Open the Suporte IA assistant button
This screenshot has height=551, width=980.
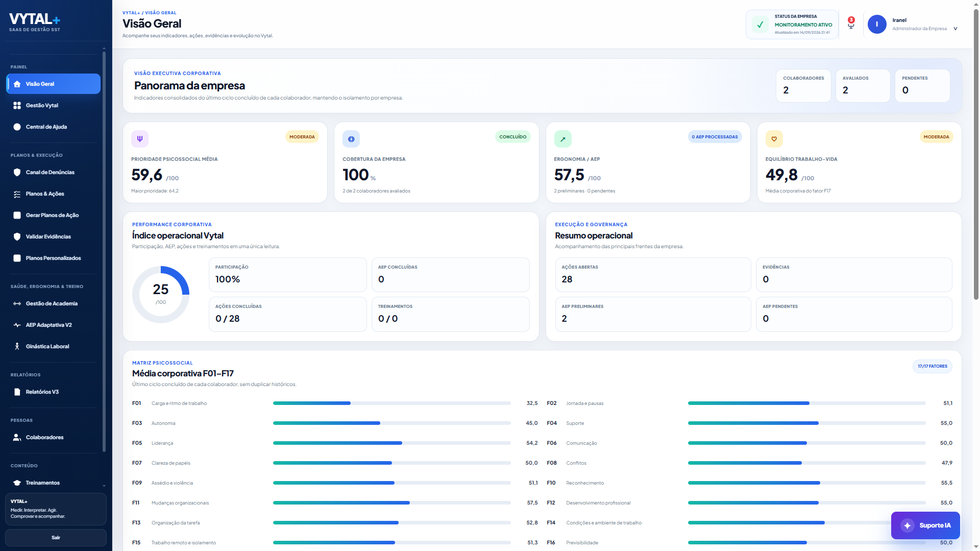925,525
